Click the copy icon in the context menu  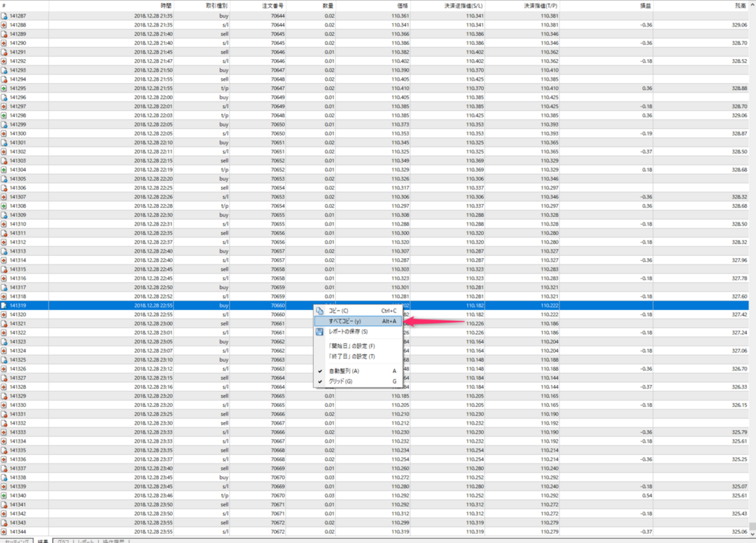point(319,311)
